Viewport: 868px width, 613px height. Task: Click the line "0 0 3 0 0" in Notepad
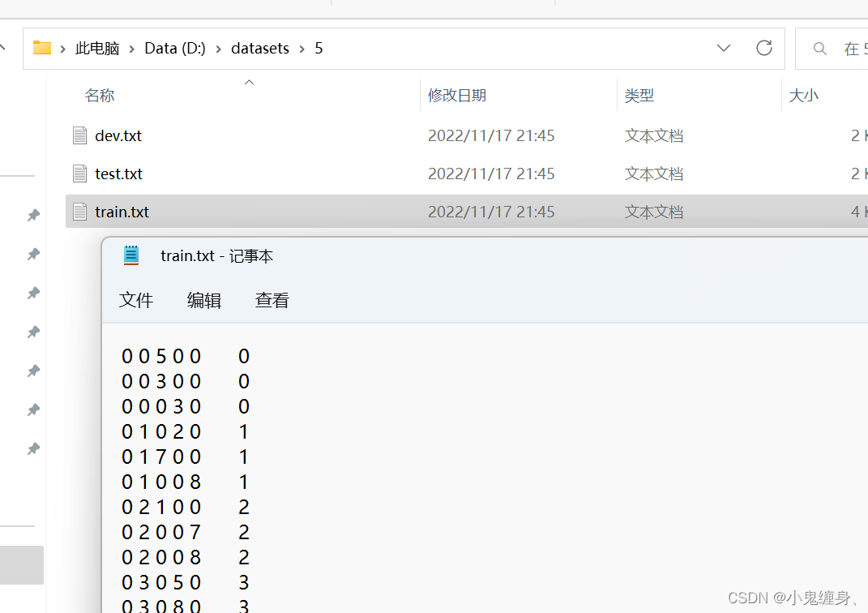(x=161, y=382)
